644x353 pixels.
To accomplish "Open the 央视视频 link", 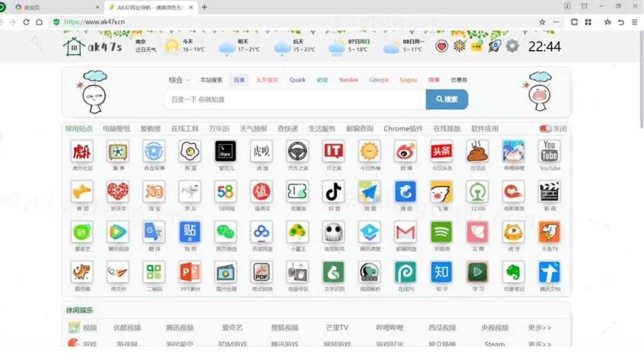I will pos(495,327).
